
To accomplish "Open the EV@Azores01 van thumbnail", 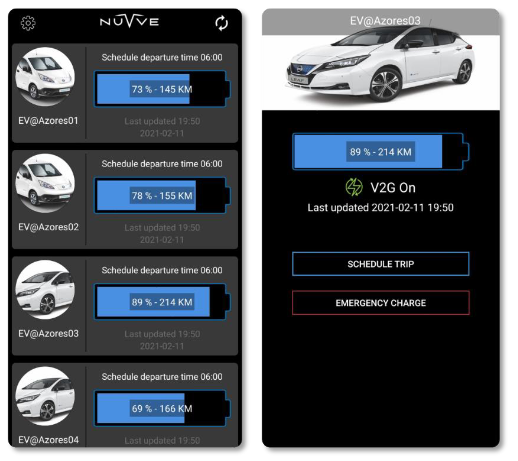I will 45,77.
